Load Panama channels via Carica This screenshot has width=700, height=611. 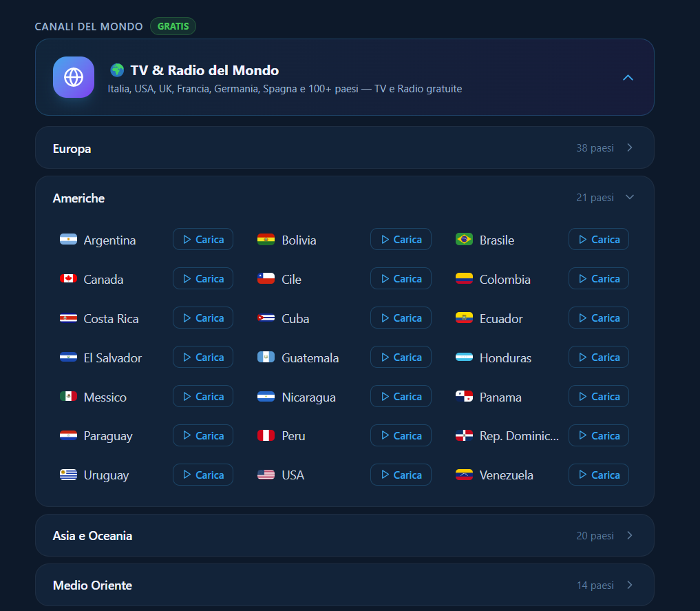click(599, 396)
